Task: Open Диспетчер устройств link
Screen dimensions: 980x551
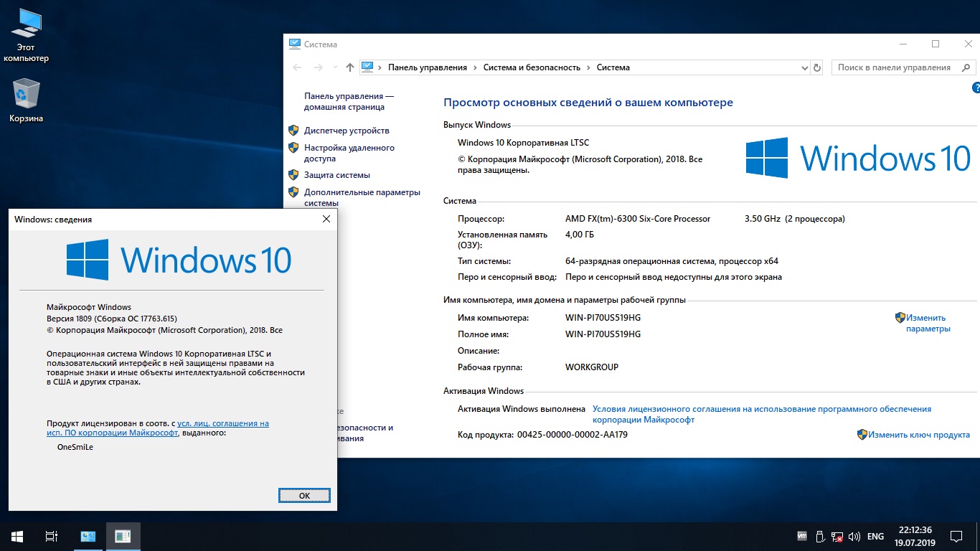Action: 347,131
